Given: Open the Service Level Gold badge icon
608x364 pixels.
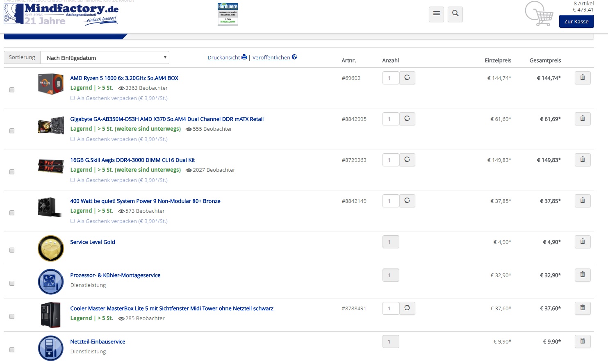Looking at the screenshot, I should (51, 248).
